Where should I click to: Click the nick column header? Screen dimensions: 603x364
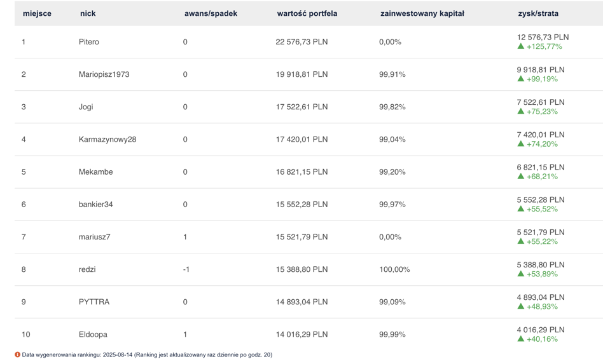88,13
